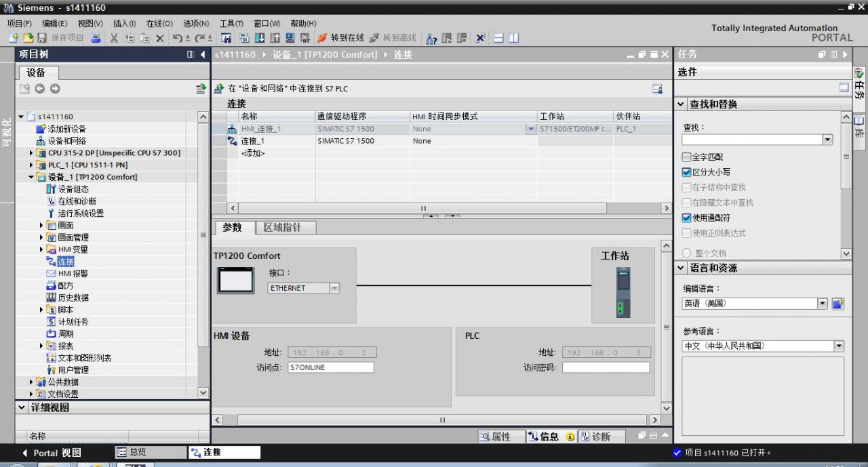Click the HMI_连接_1 row icon
Screen dimensions: 868x467
[233, 129]
